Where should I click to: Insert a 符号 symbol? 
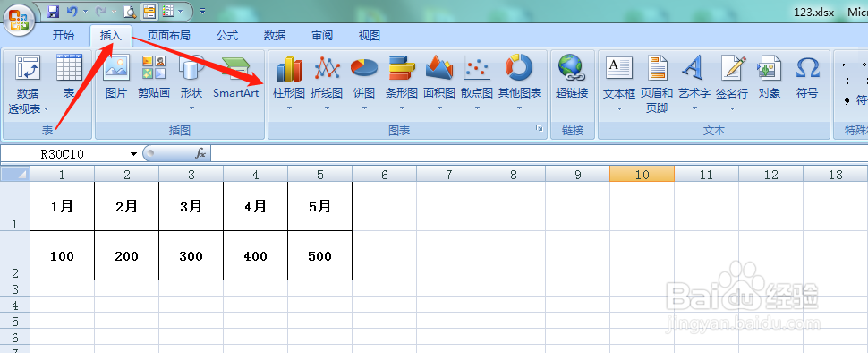[807, 78]
